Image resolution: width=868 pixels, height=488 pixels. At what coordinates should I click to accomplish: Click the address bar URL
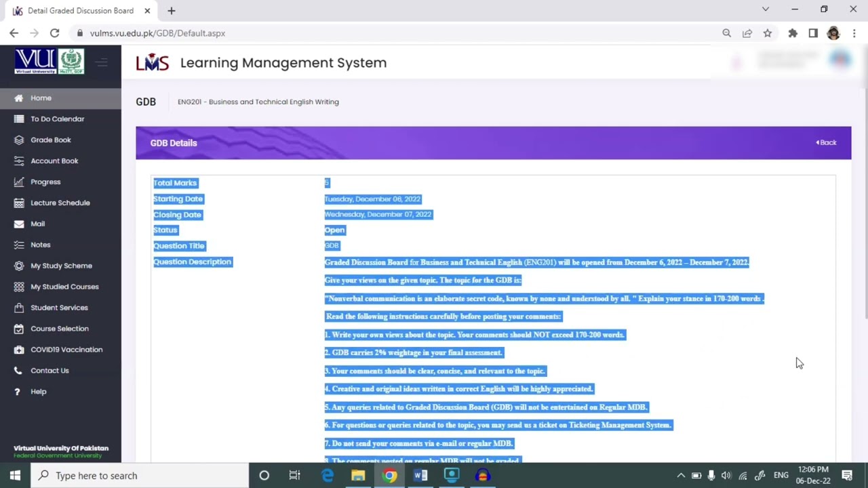coord(157,33)
